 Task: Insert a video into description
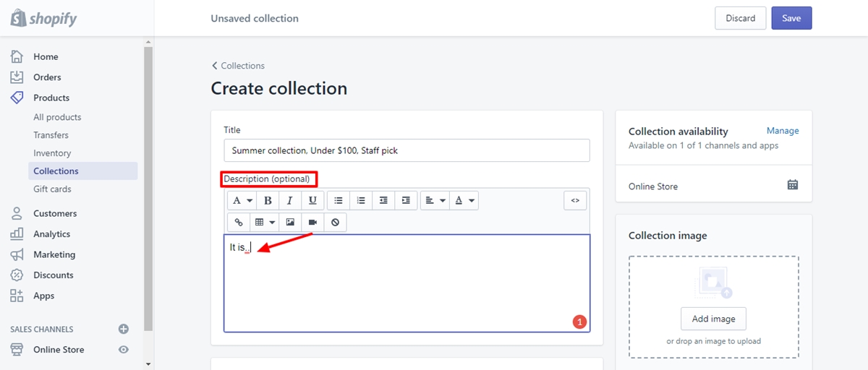tap(312, 223)
